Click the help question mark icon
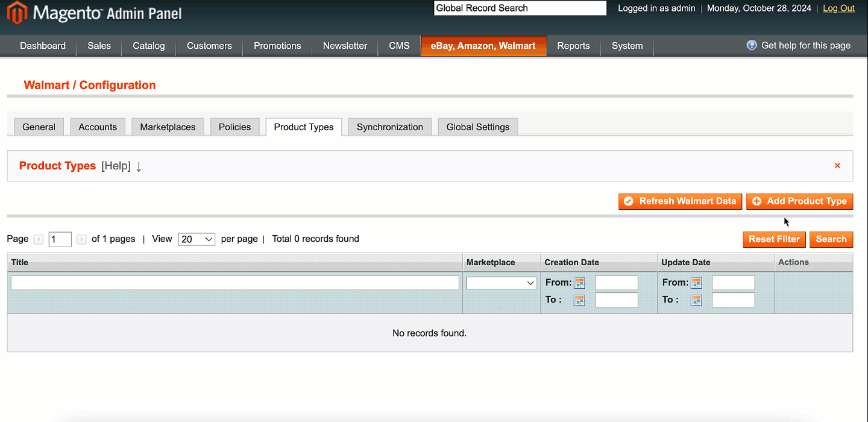Viewport: 868px width, 422px height. click(752, 45)
